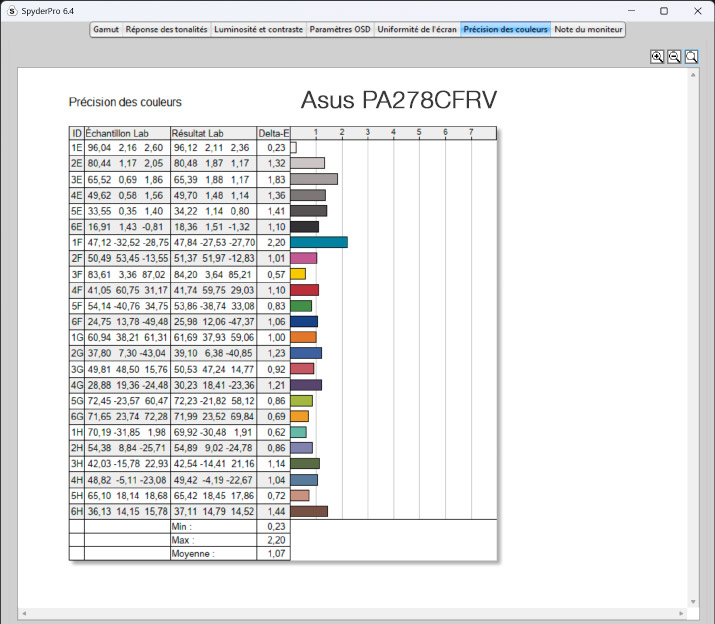Click Delta-E value 0,57 in row 3F
This screenshot has width=715, height=624.
coord(276,274)
